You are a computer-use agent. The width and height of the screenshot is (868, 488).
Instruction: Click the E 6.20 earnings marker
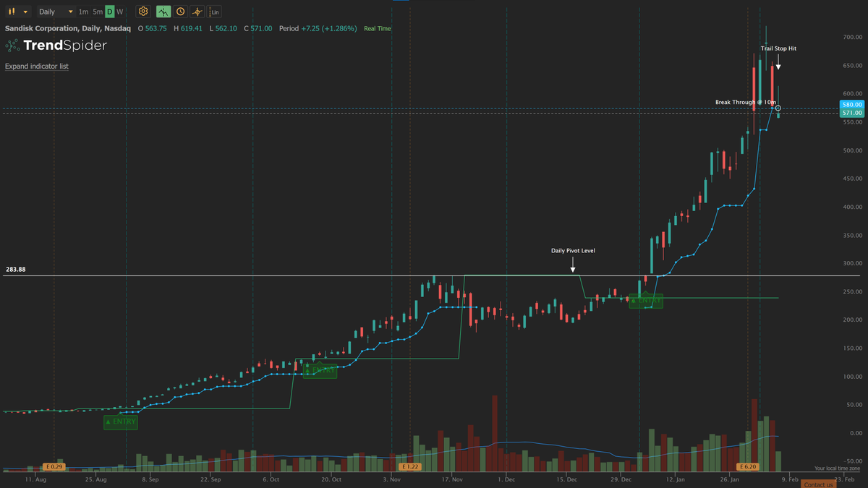click(748, 467)
